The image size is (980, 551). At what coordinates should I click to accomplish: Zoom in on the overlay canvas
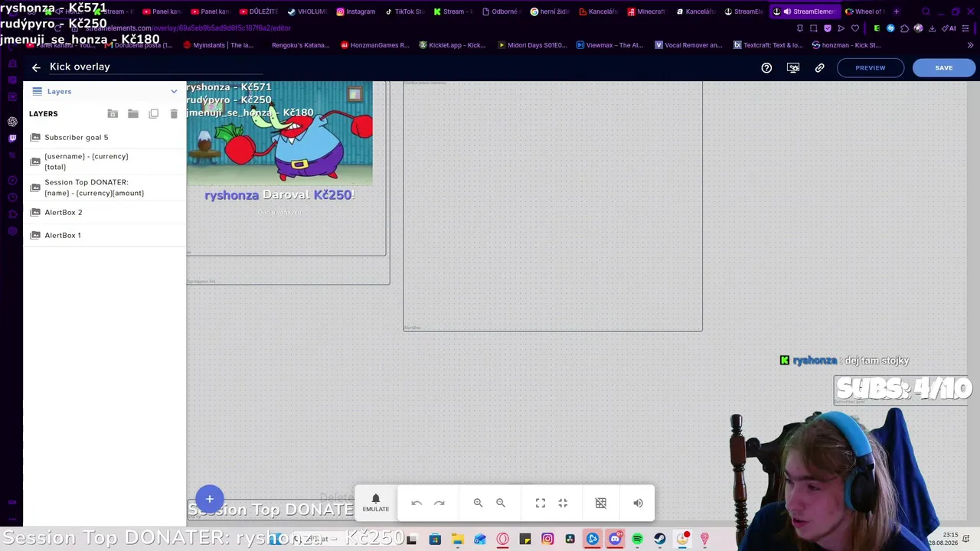point(478,503)
